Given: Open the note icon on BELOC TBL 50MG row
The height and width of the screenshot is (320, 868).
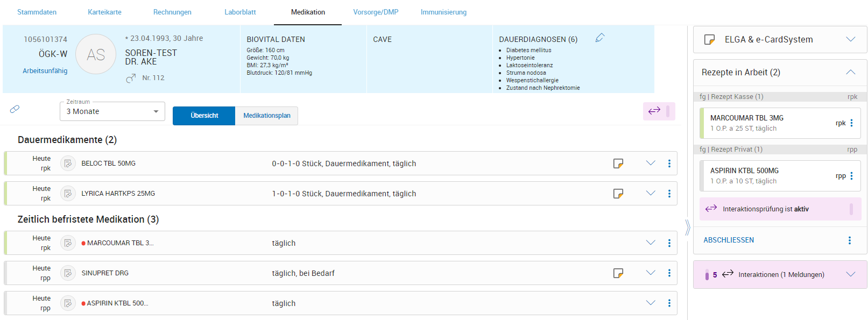Looking at the screenshot, I should point(618,163).
